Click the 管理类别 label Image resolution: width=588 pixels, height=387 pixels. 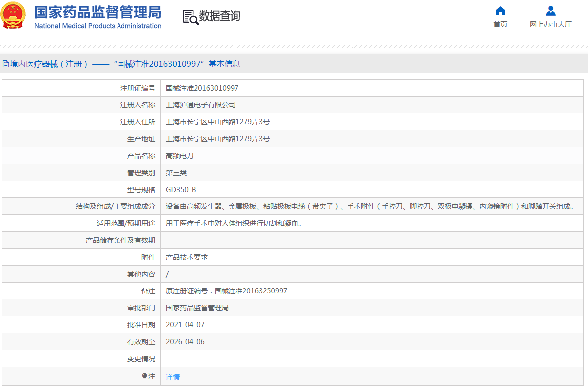pos(141,173)
